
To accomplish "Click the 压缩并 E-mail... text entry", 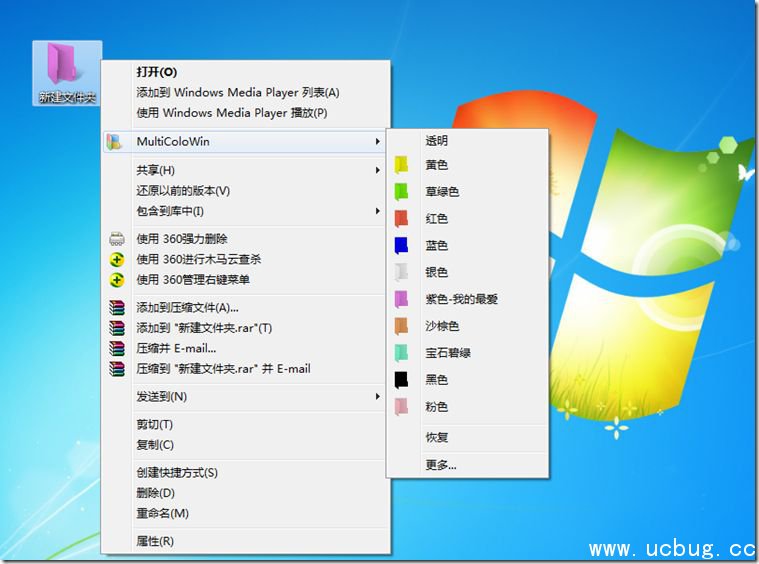I will [176, 348].
